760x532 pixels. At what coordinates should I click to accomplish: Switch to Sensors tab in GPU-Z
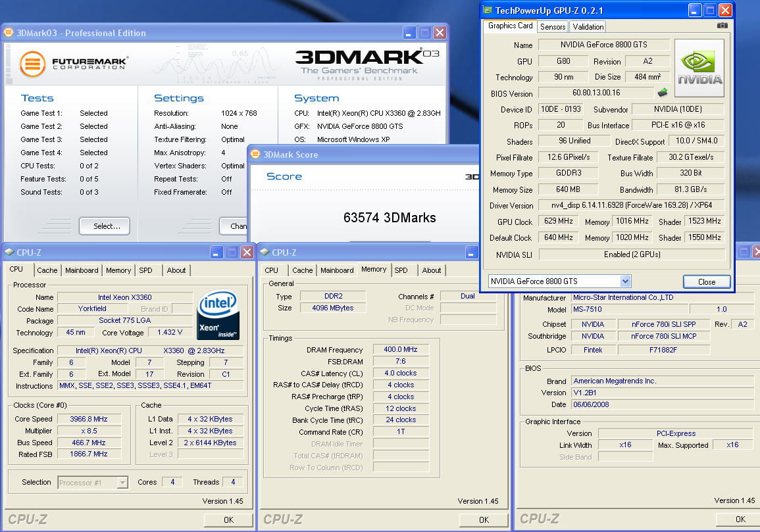click(x=553, y=27)
